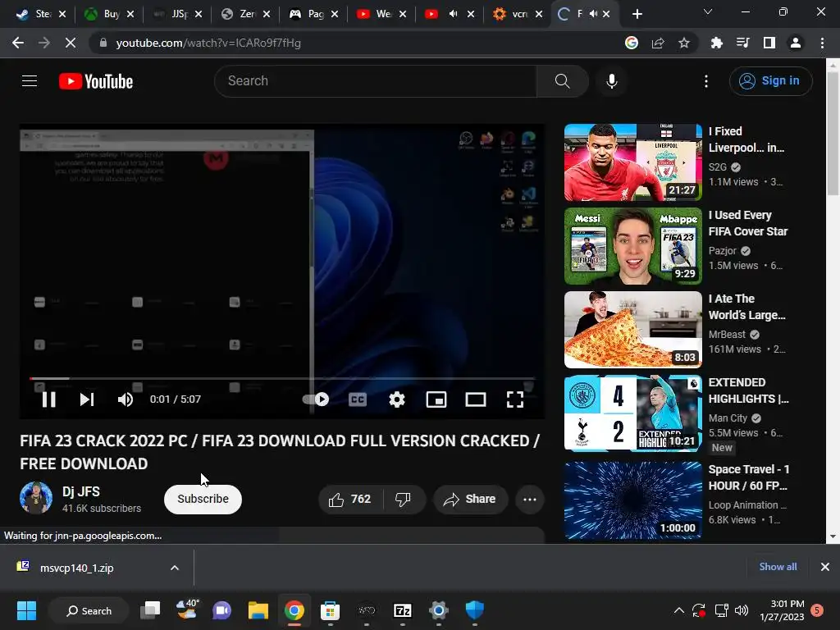This screenshot has height=630, width=840.
Task: Open a new browser tab
Action: click(637, 15)
